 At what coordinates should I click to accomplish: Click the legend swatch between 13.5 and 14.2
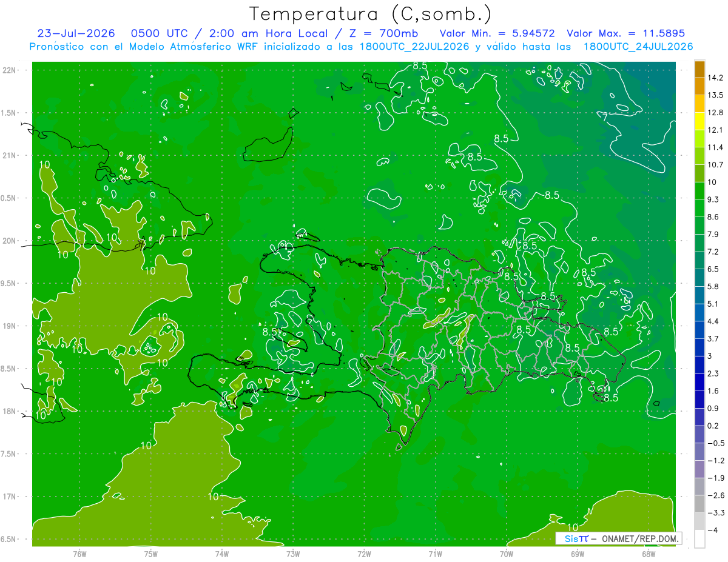[699, 86]
